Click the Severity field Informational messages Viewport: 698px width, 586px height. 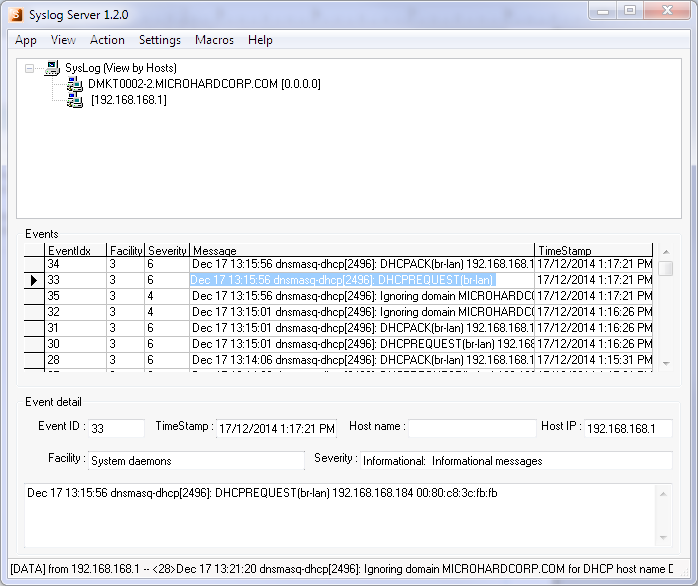click(516, 460)
